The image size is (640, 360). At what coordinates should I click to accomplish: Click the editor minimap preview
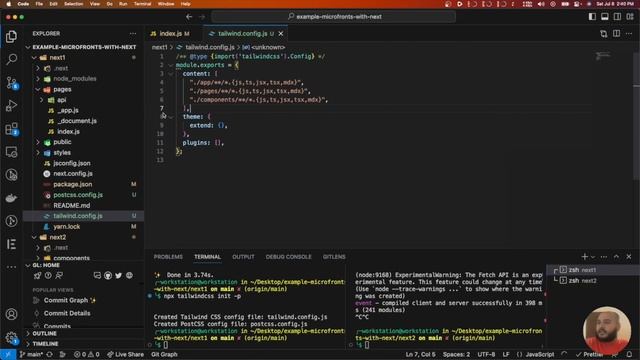coord(603,56)
